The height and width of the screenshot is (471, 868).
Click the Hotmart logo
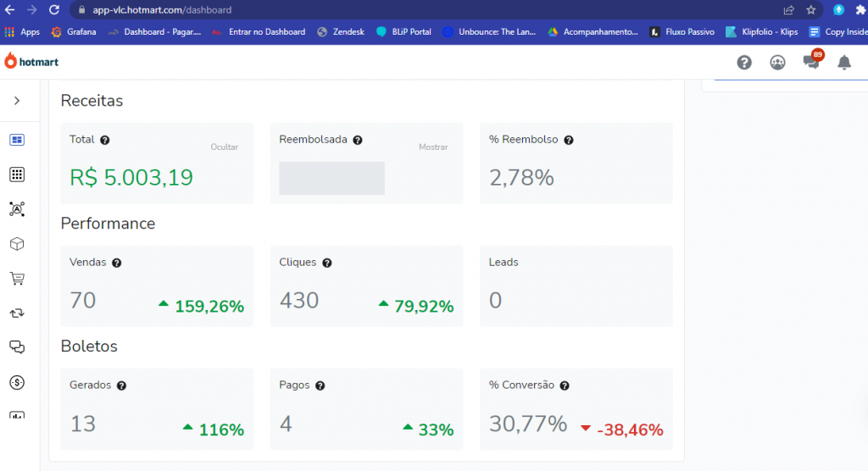click(x=31, y=62)
